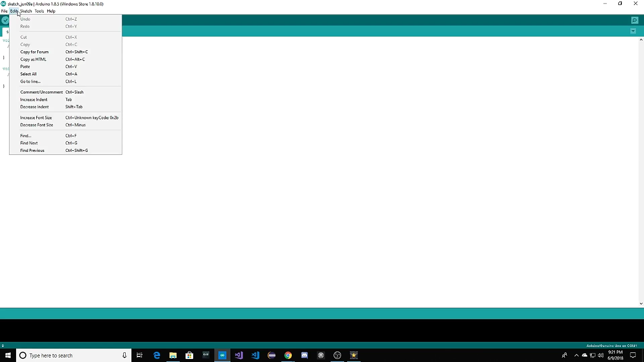Open the Serial Monitor icon
Viewport: 644px width, 362px height.
[x=635, y=20]
